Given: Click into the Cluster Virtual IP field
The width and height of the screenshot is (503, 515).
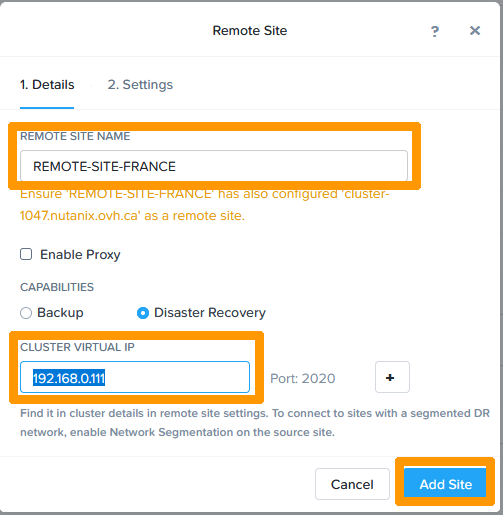Looking at the screenshot, I should (x=135, y=377).
